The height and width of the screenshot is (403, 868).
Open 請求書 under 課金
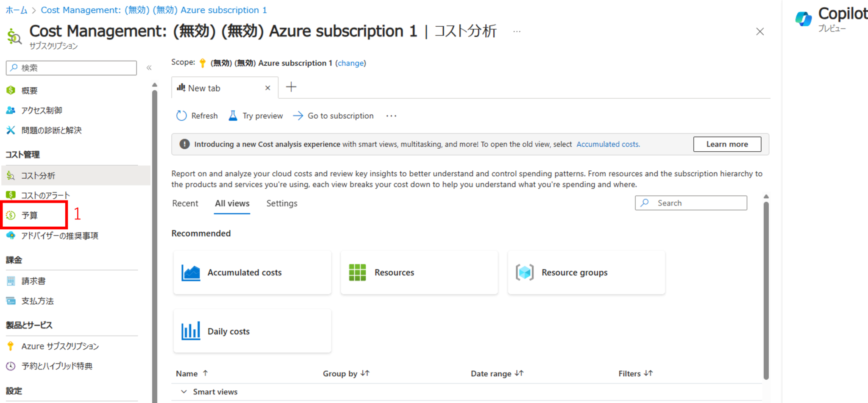pos(33,281)
